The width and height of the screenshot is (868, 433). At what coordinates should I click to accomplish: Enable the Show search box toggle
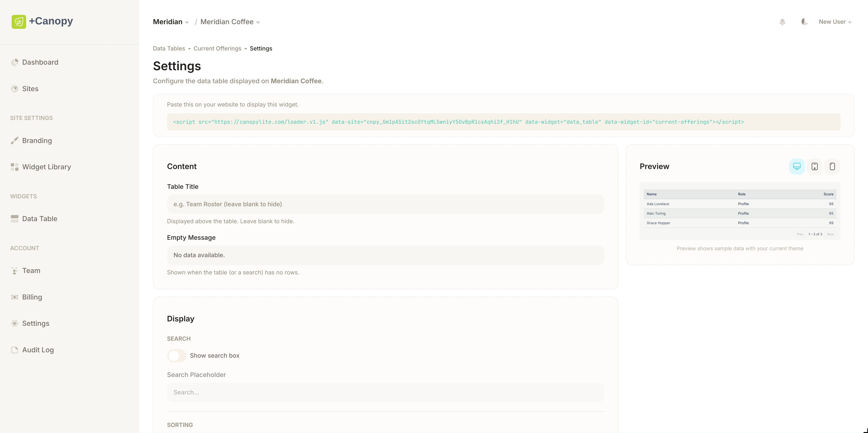[x=177, y=356]
